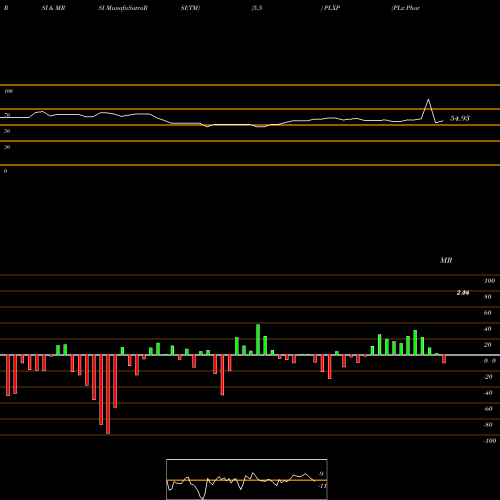This screenshot has width=500, height=500.
Task: Click the MR axis label '40'
Action: click(488, 329)
